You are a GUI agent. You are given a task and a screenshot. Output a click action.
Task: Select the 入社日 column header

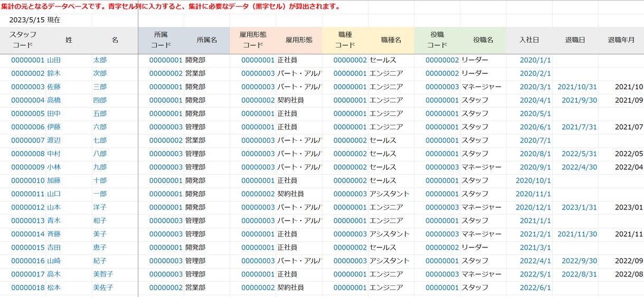[529, 40]
